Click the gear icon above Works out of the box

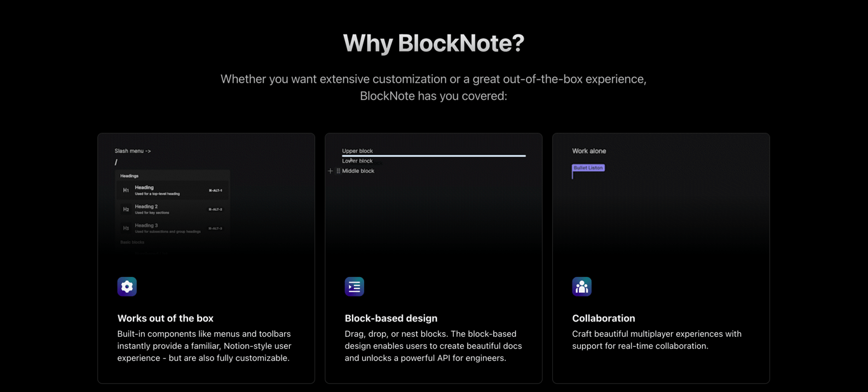point(127,287)
